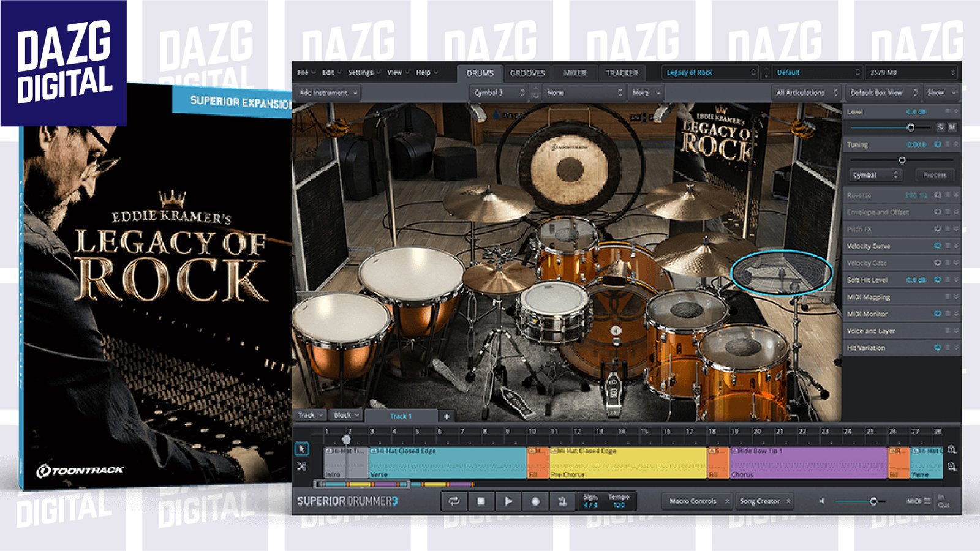
Task: Solo the instrument with S button
Action: click(x=940, y=127)
